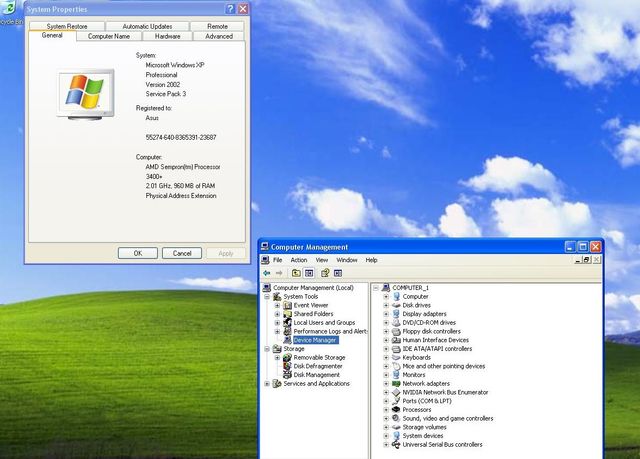Image resolution: width=640 pixels, height=459 pixels.
Task: Open the Help menu in Computer Management
Action: [x=371, y=260]
